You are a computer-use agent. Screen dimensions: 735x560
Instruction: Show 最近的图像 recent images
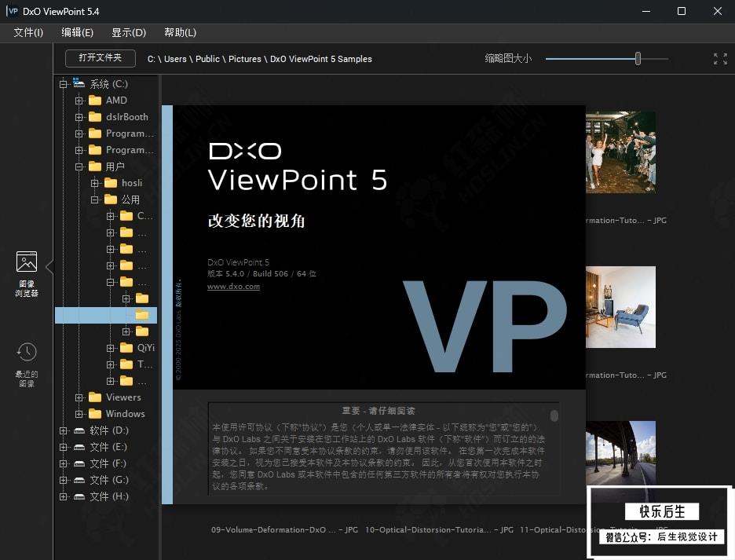coord(27,365)
